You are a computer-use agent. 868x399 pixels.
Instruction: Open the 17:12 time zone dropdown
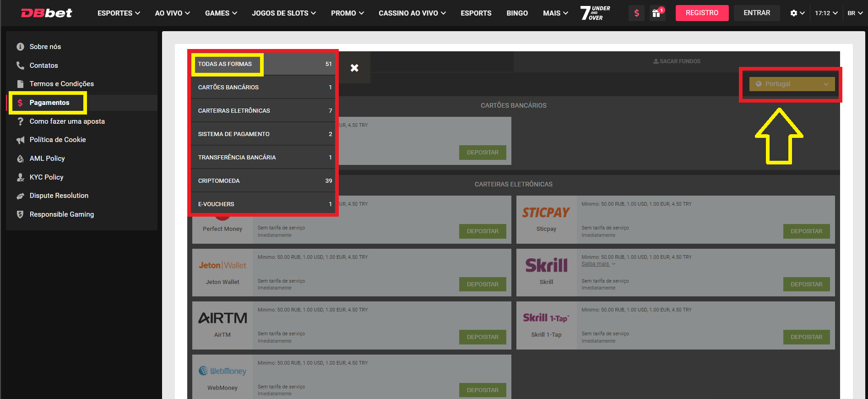(826, 13)
